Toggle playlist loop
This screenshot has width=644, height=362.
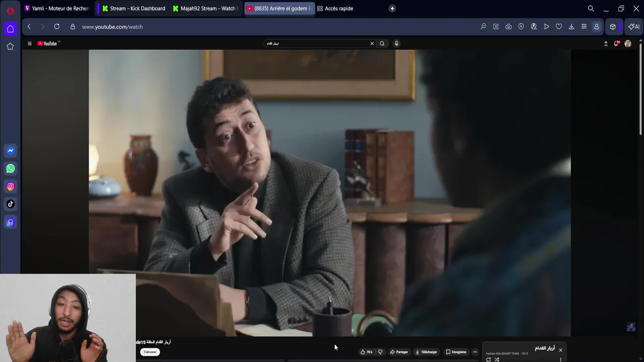[489, 359]
